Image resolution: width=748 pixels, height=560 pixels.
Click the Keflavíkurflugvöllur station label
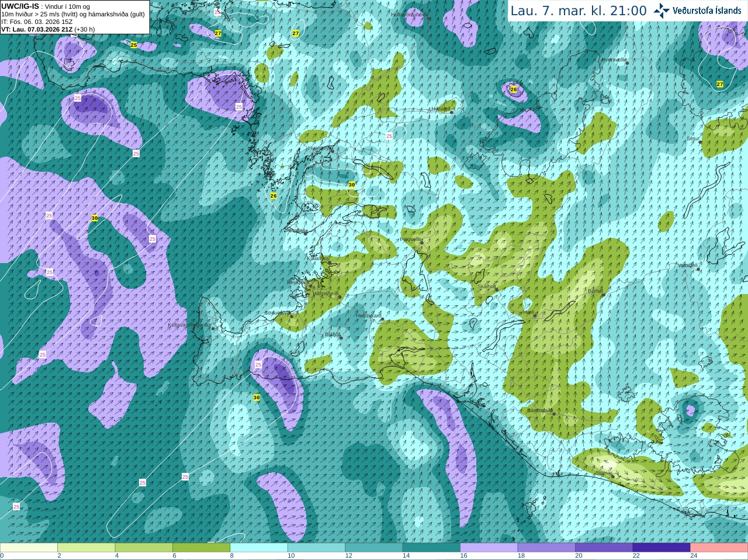tap(190, 325)
